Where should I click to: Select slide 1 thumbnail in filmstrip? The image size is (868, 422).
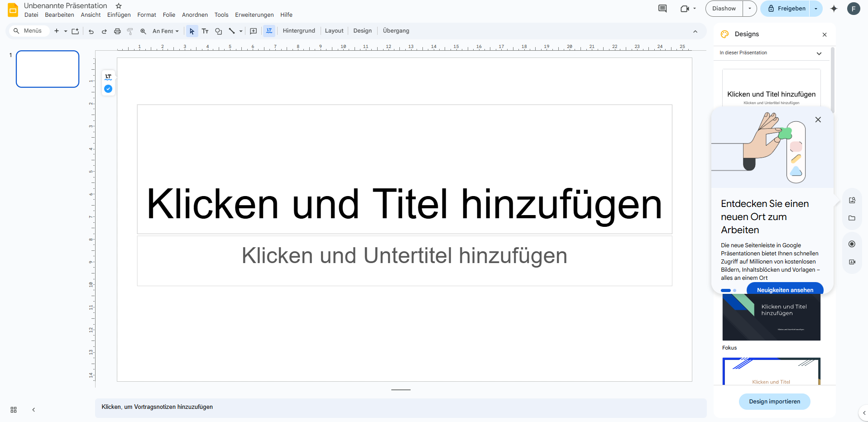tap(48, 69)
